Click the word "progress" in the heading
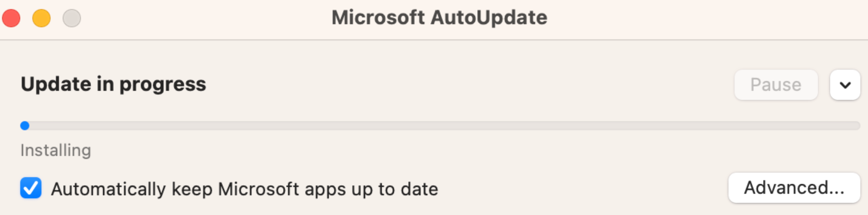The width and height of the screenshot is (868, 215). coord(162,84)
